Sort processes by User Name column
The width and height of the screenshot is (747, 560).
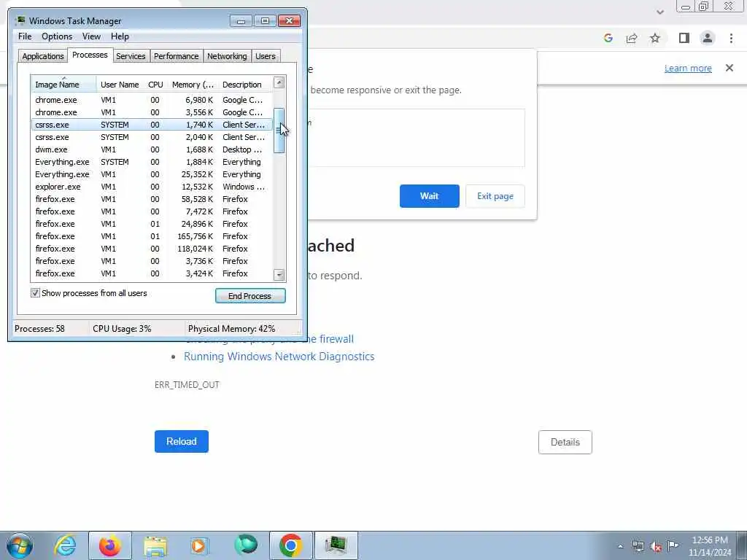[120, 85]
